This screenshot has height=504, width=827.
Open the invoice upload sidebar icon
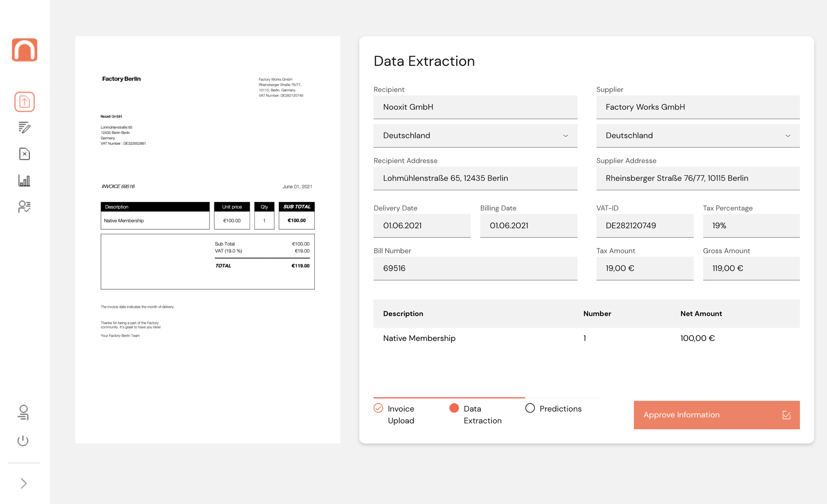(x=25, y=102)
